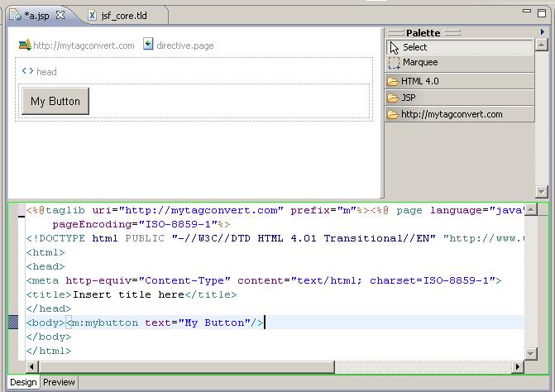
Task: Click the Palette scroll up arrow
Action: click(x=541, y=45)
